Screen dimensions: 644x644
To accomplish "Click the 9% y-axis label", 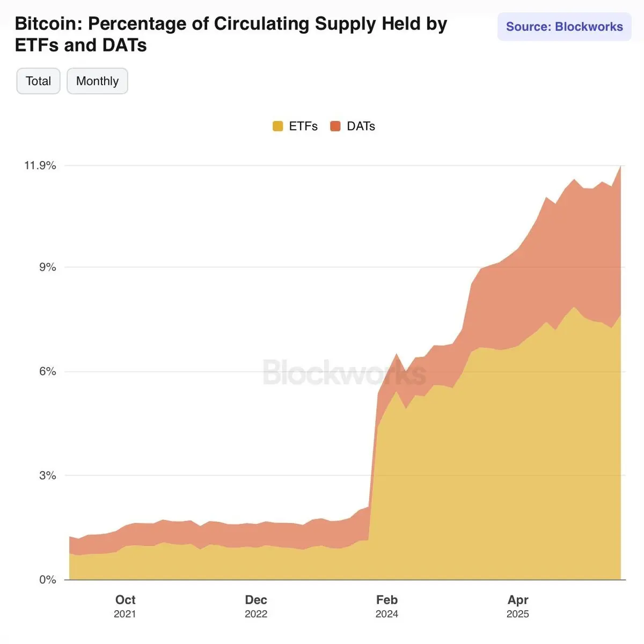I will pyautogui.click(x=47, y=267).
